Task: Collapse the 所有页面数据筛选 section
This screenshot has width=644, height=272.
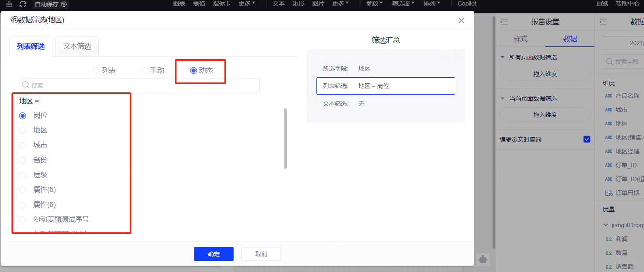Action: pyautogui.click(x=503, y=57)
